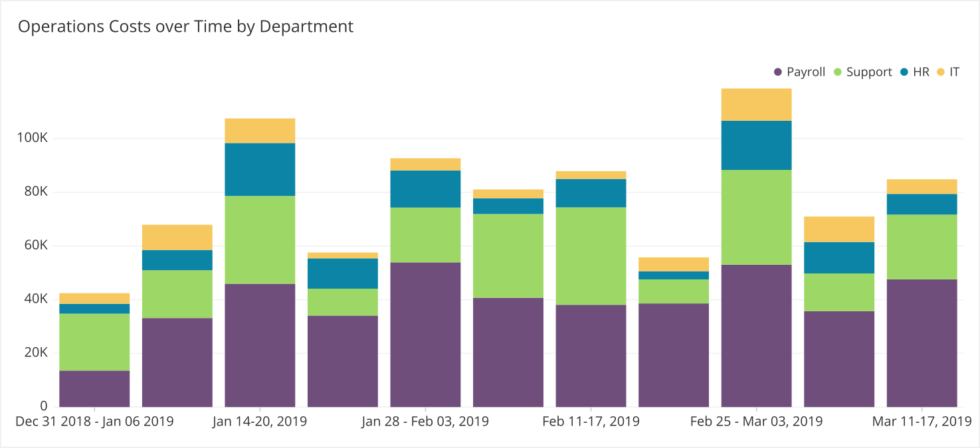Select IT segment of Feb 25 - Mar 03 bar
Image resolution: width=980 pixels, height=448 pixels.
click(756, 104)
